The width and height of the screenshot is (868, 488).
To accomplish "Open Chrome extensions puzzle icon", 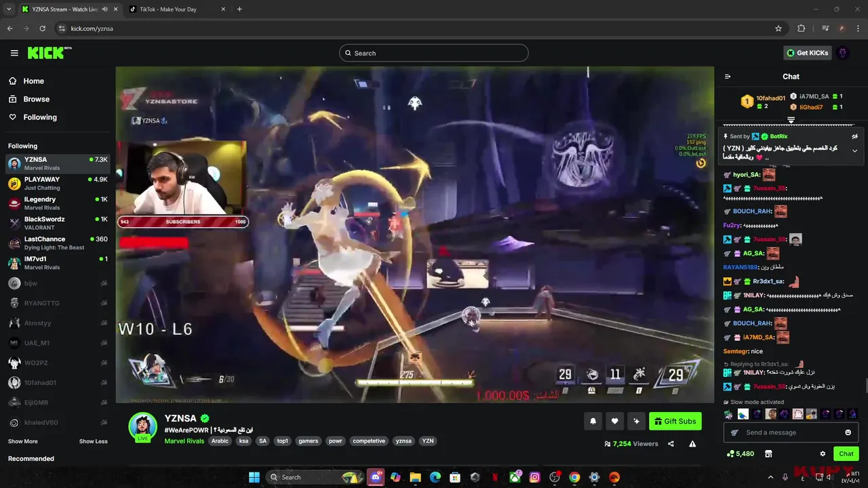I will click(801, 28).
